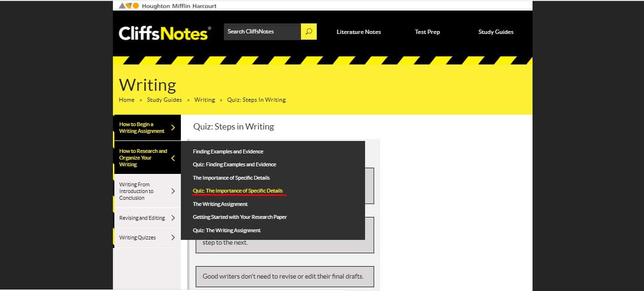The image size is (644, 291).
Task: Click the Quiz: Steps in Writing heading
Action: [233, 127]
